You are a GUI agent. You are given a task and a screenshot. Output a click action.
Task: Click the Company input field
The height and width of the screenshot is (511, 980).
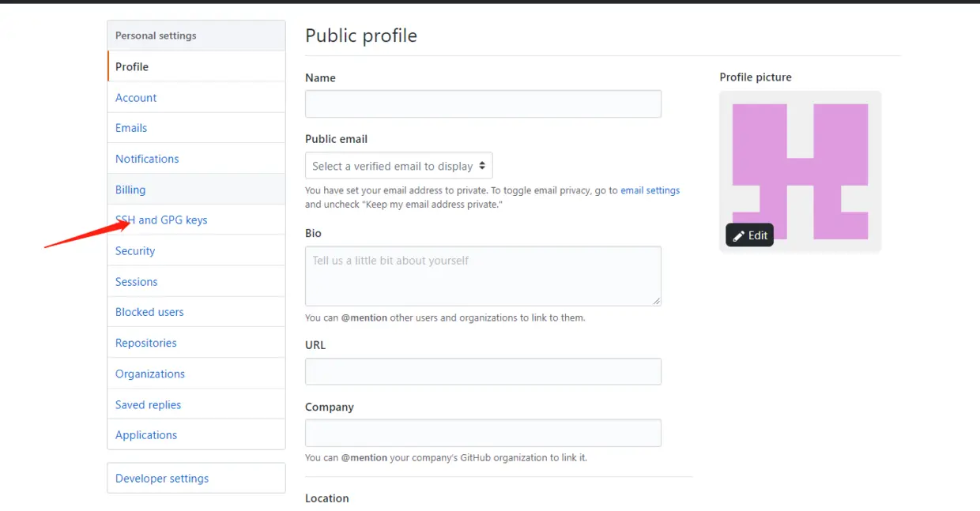(483, 433)
